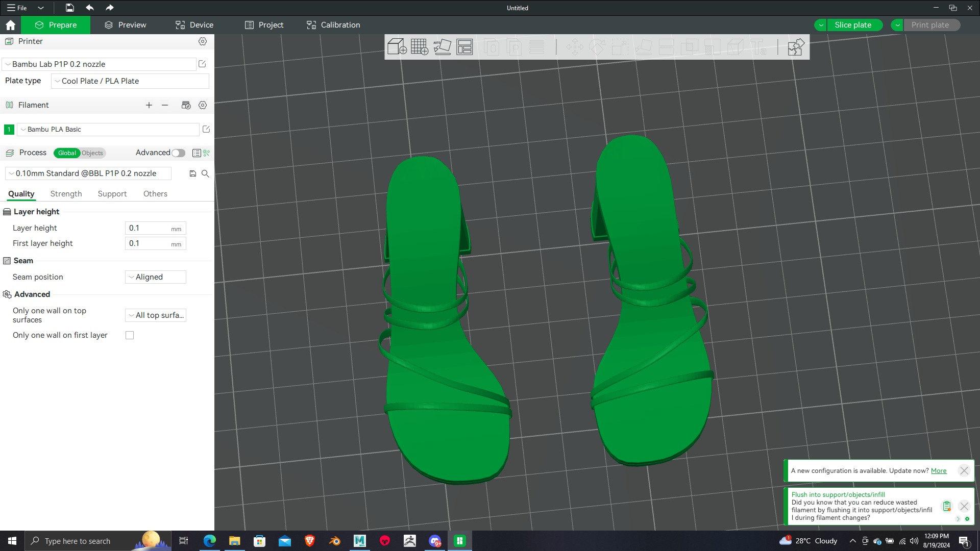Open File Explorer from the taskbar
Screen dimensions: 980x551
[234, 541]
